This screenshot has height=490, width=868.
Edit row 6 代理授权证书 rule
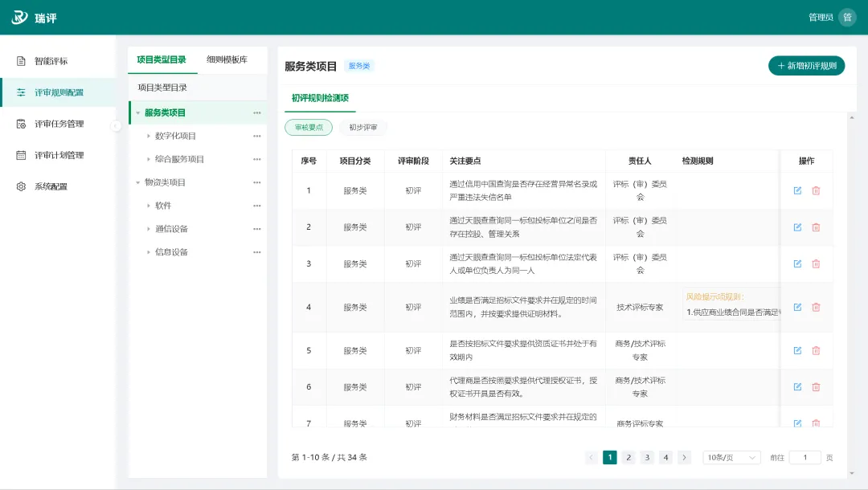[x=797, y=386]
